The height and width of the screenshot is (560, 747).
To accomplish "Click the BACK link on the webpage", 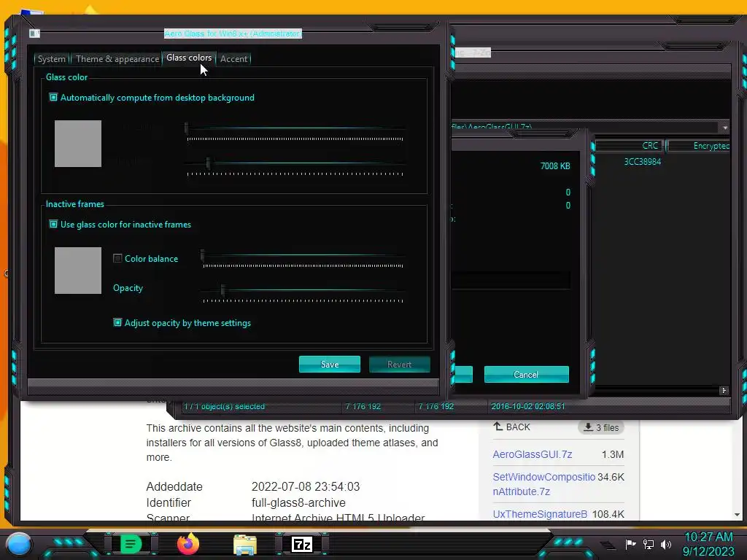I will [511, 427].
